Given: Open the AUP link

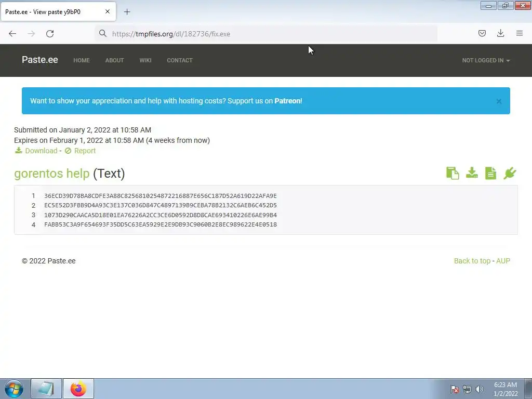Looking at the screenshot, I should click(503, 261).
